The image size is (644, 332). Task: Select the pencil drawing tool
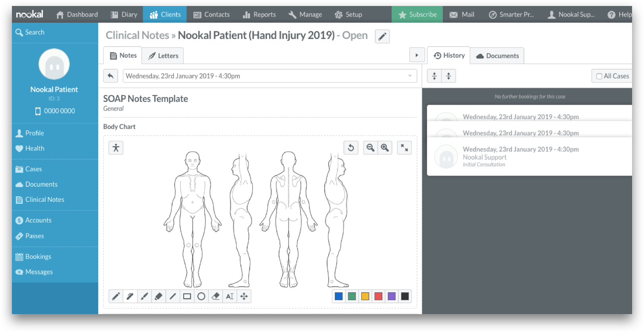point(116,296)
